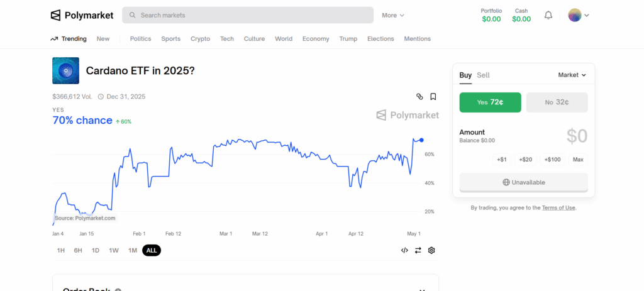This screenshot has height=291, width=644.
Task: Open the Terms of Use link
Action: coord(558,207)
